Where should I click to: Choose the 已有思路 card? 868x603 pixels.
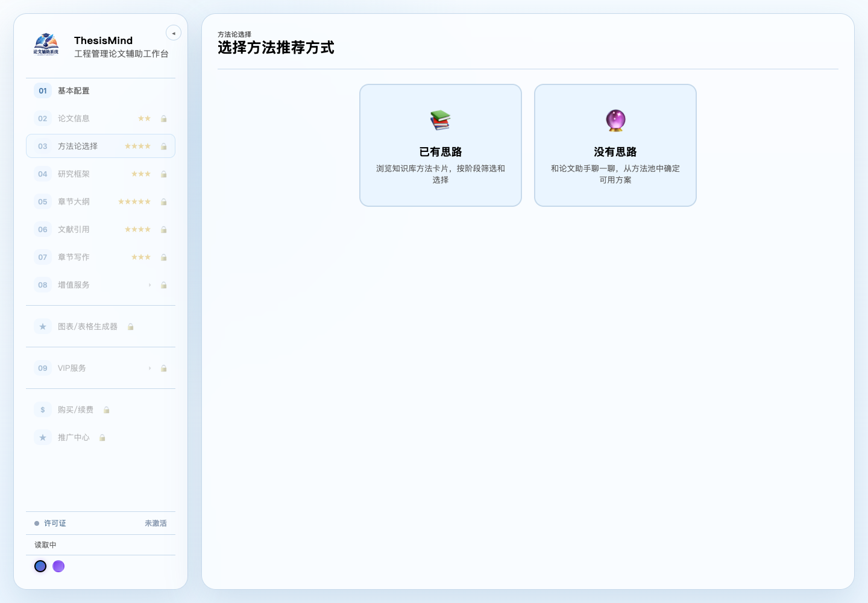(x=441, y=145)
